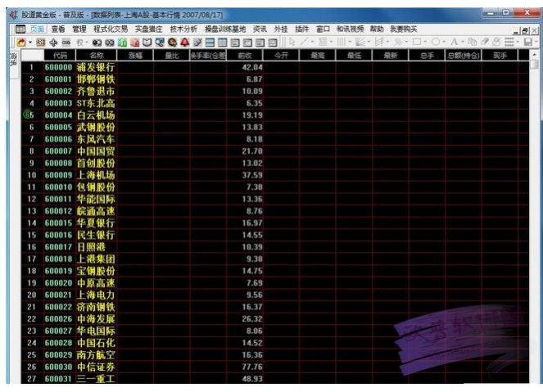Screen dimensions: 543x392
Task: Sort by the 代码 column header
Action: click(x=60, y=56)
